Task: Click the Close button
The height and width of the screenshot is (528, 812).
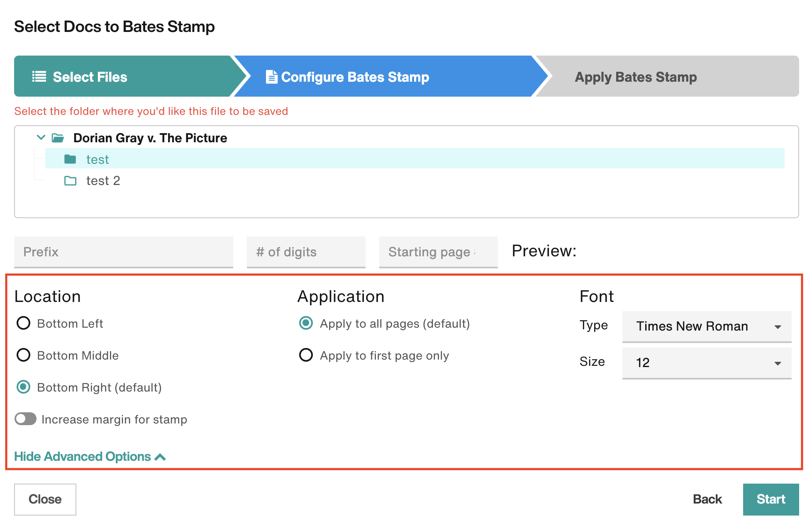Action: click(45, 499)
